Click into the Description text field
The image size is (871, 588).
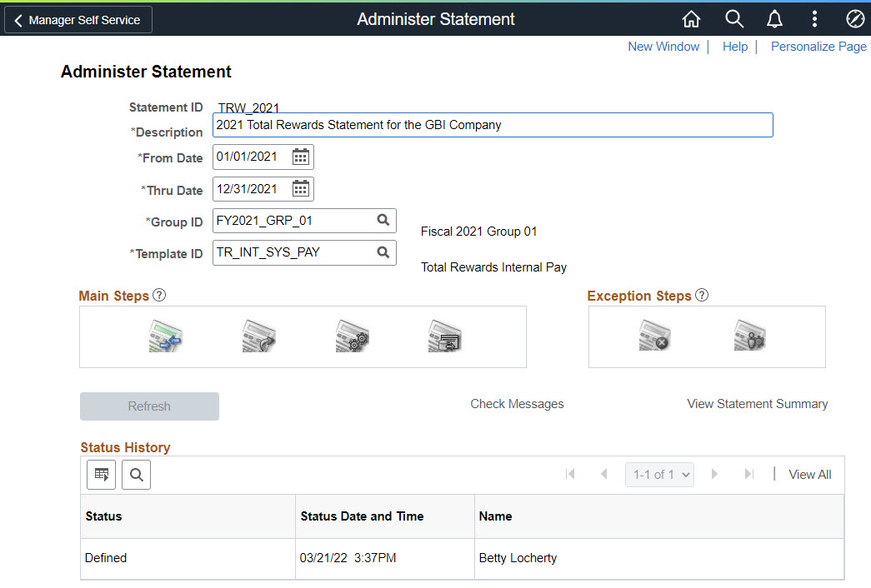coord(493,125)
